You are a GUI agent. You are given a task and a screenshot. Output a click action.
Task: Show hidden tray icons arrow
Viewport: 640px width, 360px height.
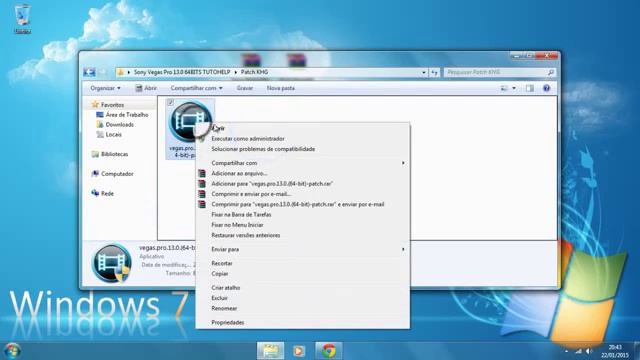[x=566, y=351]
